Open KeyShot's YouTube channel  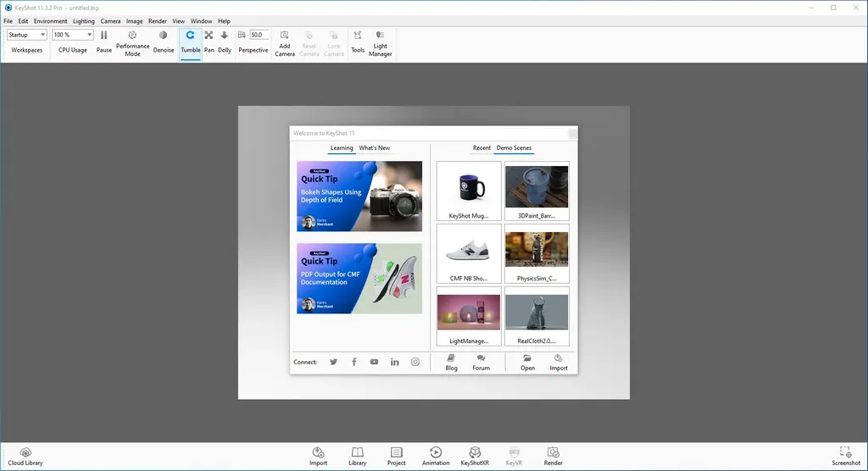pyautogui.click(x=374, y=362)
